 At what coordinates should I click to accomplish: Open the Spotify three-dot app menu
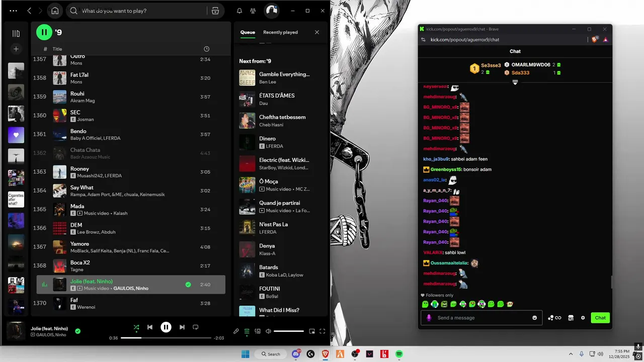[x=13, y=11]
